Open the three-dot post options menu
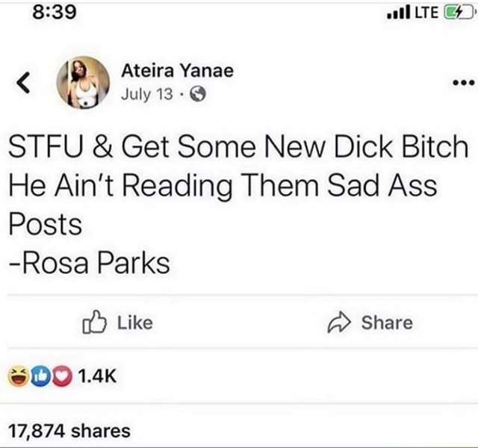The height and width of the screenshot is (448, 478). coord(463,82)
